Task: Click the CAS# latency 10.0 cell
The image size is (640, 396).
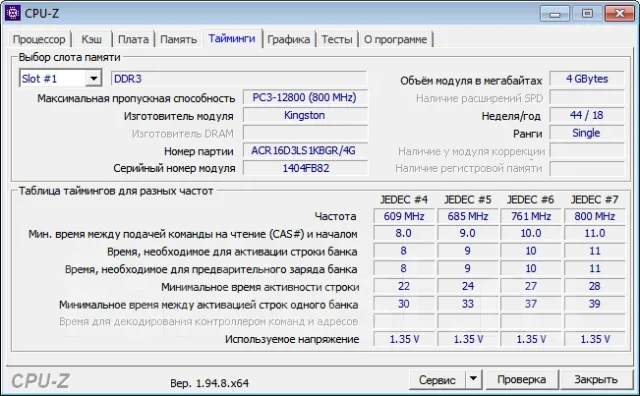Action: coord(531,233)
